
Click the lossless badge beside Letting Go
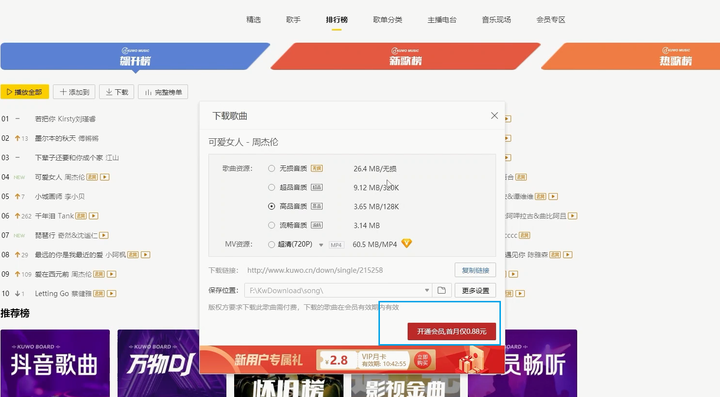(99, 293)
